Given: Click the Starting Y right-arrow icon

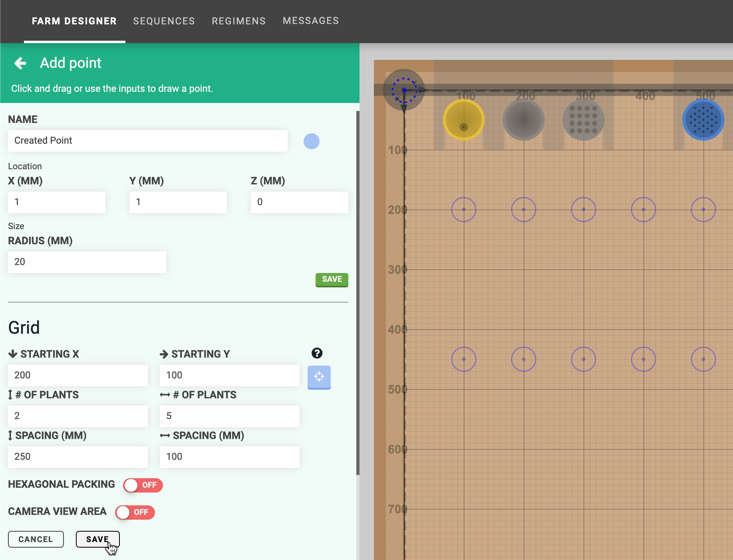Looking at the screenshot, I should click(x=164, y=353).
